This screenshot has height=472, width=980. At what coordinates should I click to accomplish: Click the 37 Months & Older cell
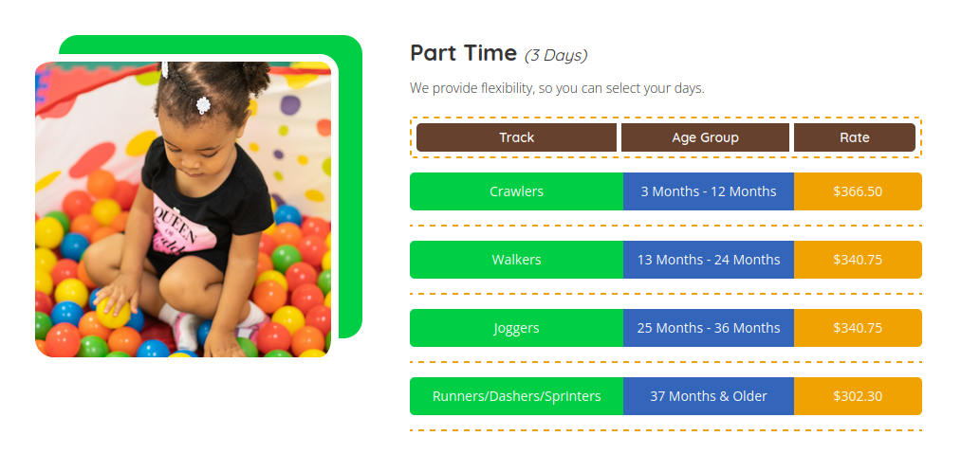click(708, 396)
